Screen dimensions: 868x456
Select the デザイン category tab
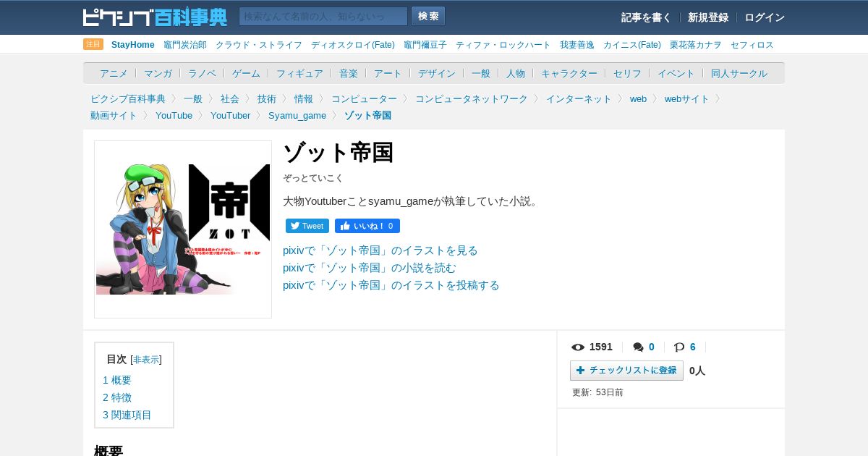click(437, 73)
